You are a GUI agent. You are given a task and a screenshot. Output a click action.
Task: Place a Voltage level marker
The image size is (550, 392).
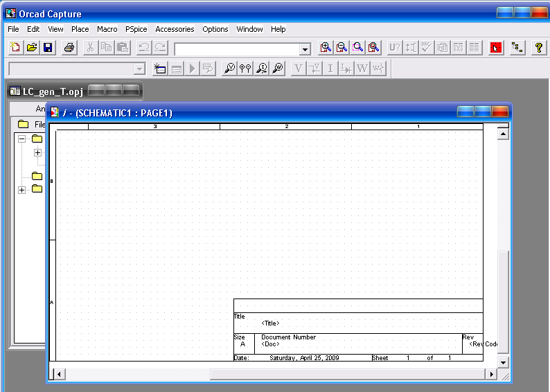pyautogui.click(x=229, y=69)
